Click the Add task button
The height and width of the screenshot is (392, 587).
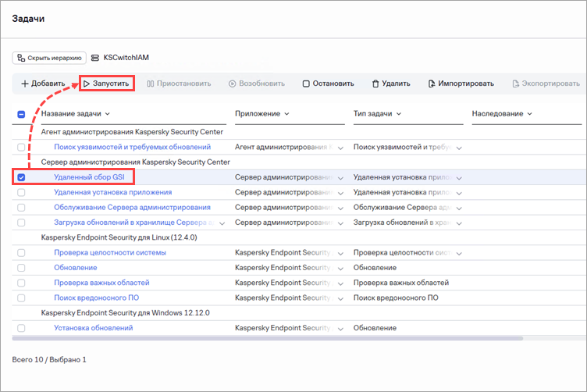(x=43, y=84)
